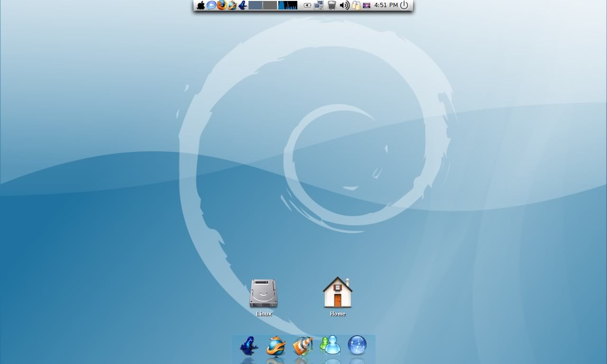607x364 pixels.
Task: Click the small purple screen icon in tray
Action: point(367,6)
